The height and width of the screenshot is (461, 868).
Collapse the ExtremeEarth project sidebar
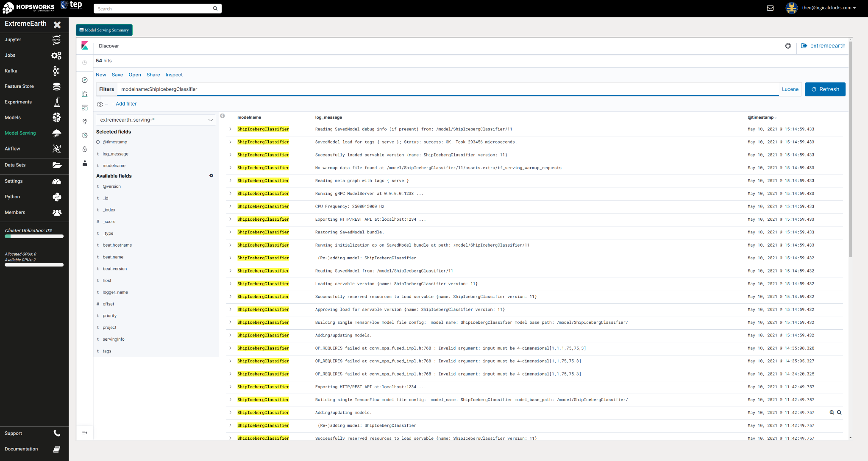[x=57, y=25]
